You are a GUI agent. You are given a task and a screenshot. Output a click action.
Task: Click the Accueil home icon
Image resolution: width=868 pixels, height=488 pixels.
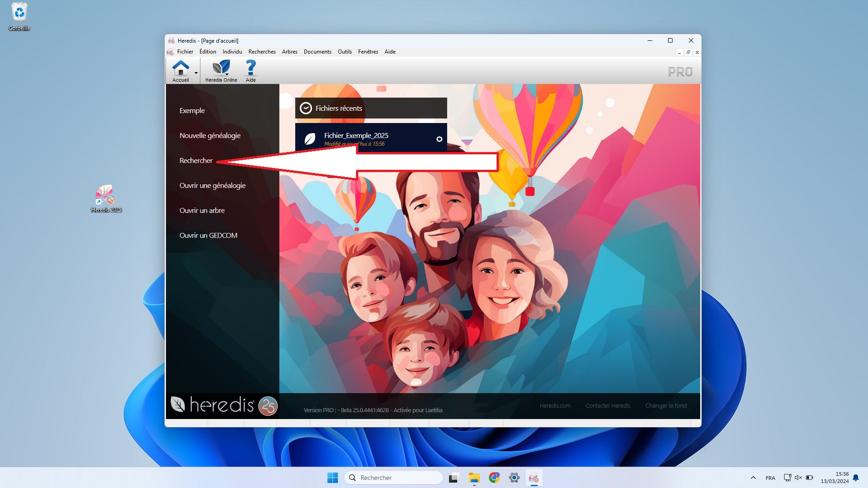point(180,69)
